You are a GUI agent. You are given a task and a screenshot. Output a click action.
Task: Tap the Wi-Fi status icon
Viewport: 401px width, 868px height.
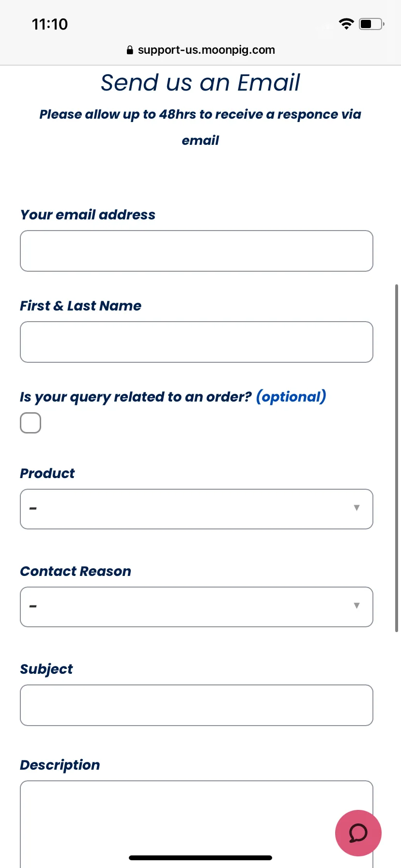346,24
